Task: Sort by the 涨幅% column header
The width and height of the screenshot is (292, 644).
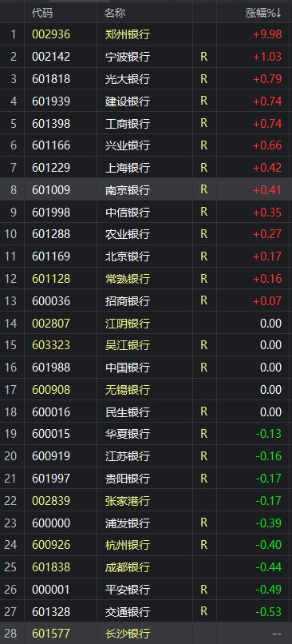Action: click(x=263, y=13)
